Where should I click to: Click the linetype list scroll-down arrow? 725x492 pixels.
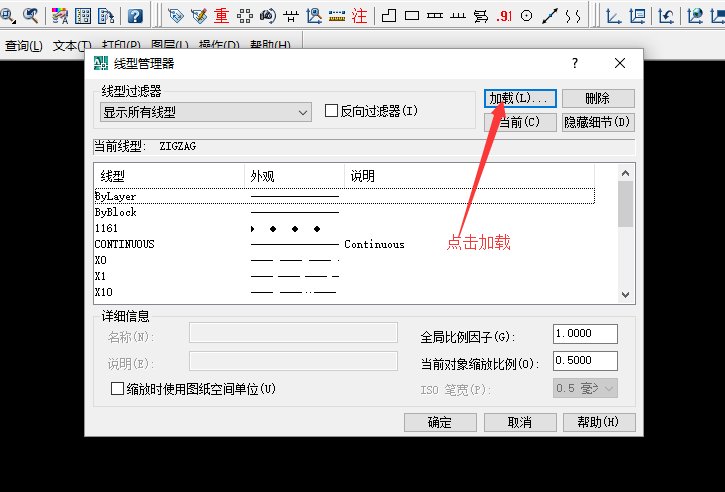(x=626, y=295)
